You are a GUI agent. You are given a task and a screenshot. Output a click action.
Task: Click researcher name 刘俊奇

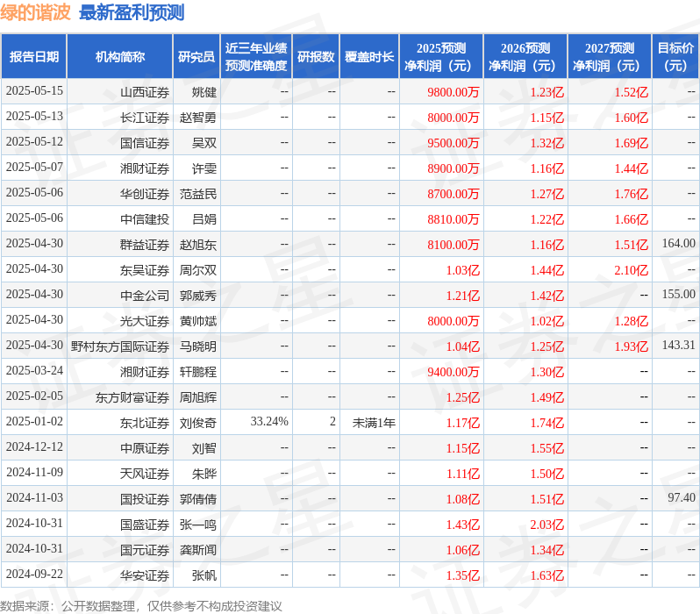point(198,424)
